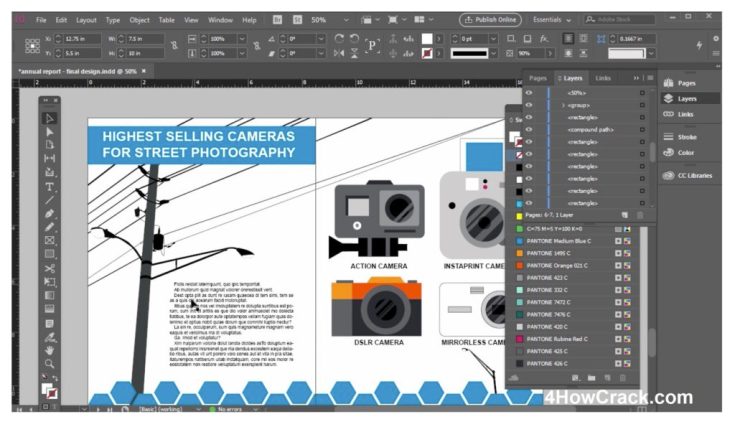This screenshot has height=427, width=735.
Task: Select the Selection tool arrow
Action: coord(49,118)
